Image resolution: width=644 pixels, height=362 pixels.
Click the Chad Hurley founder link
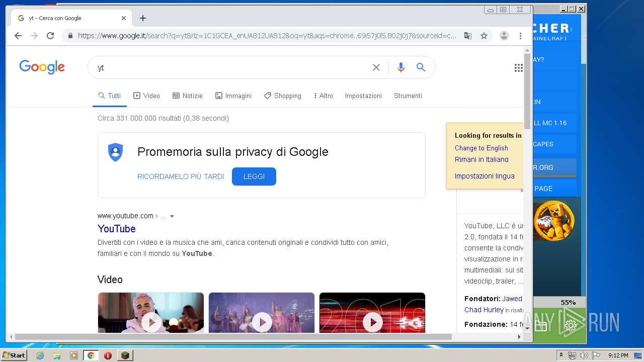click(484, 310)
